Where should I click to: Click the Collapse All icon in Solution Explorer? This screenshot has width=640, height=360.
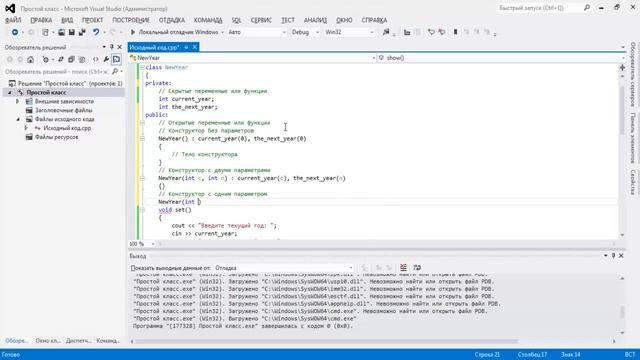[71, 60]
